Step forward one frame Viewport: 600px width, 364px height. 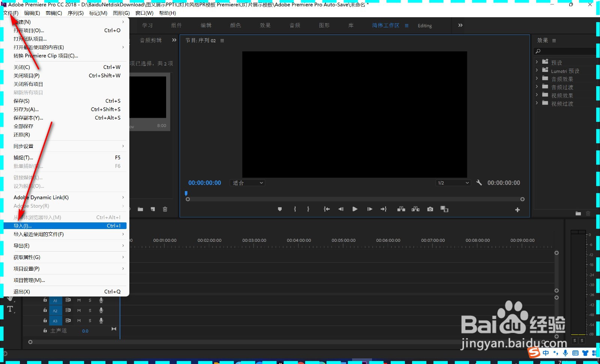tap(370, 209)
